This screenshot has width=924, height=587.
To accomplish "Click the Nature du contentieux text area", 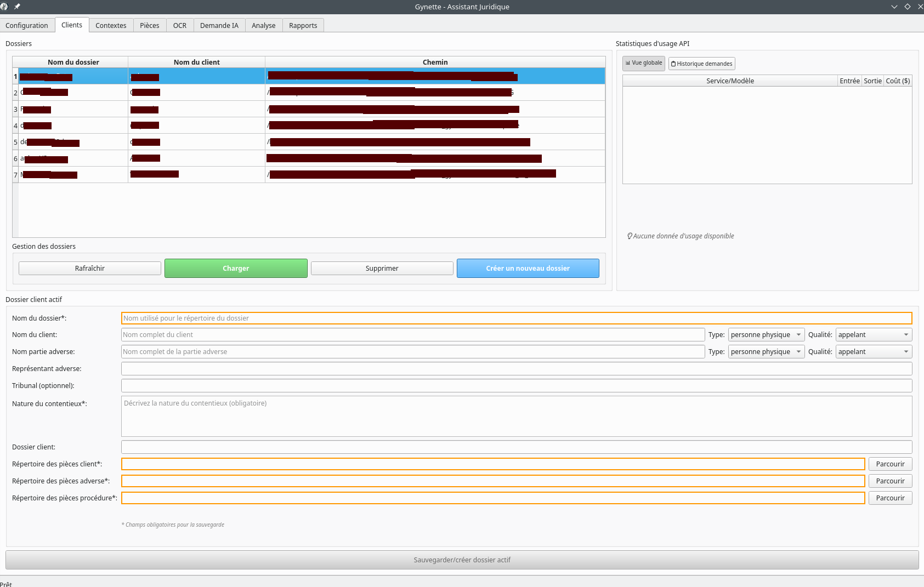I will tap(515, 417).
